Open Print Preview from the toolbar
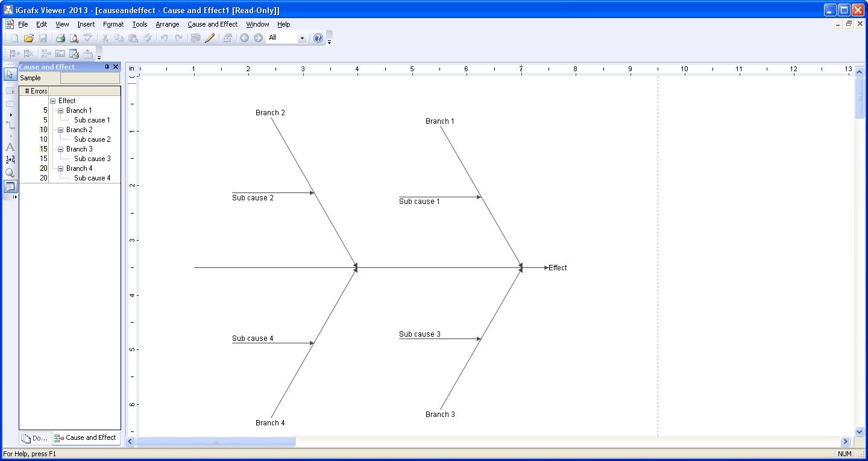The image size is (868, 461). (x=74, y=38)
